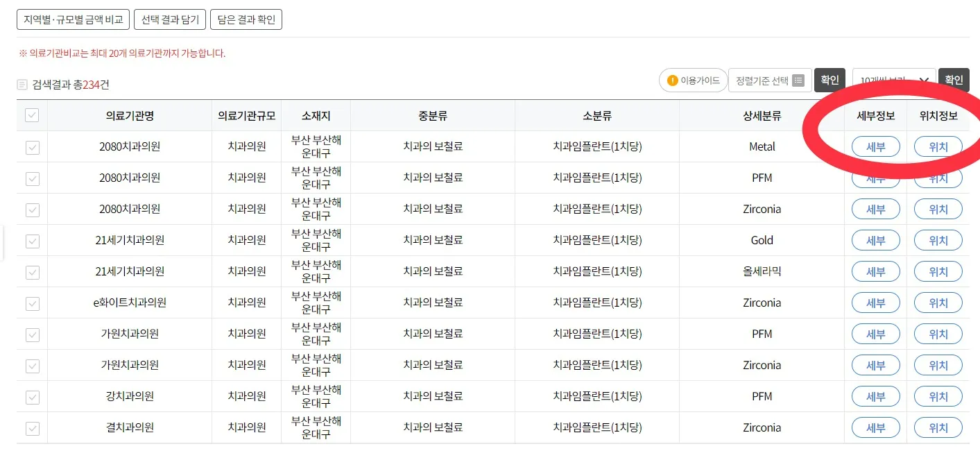The width and height of the screenshot is (980, 451).
Task: Open the 이용가이드 help button
Action: [693, 80]
